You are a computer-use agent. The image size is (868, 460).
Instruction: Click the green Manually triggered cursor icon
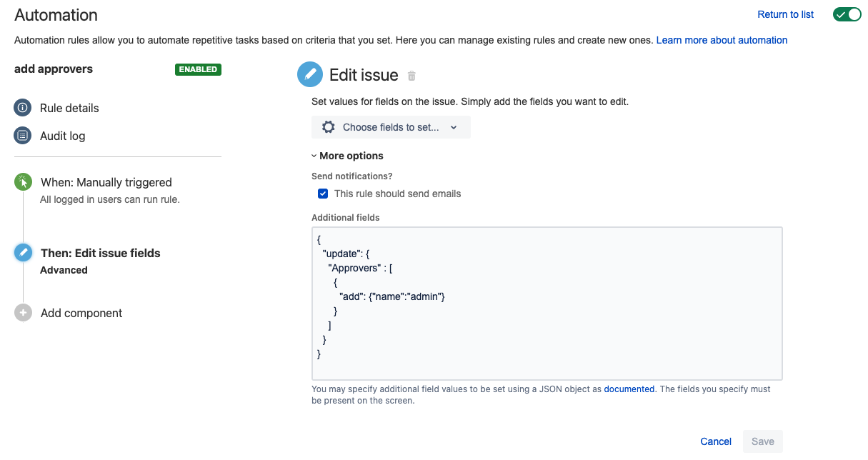coord(23,182)
